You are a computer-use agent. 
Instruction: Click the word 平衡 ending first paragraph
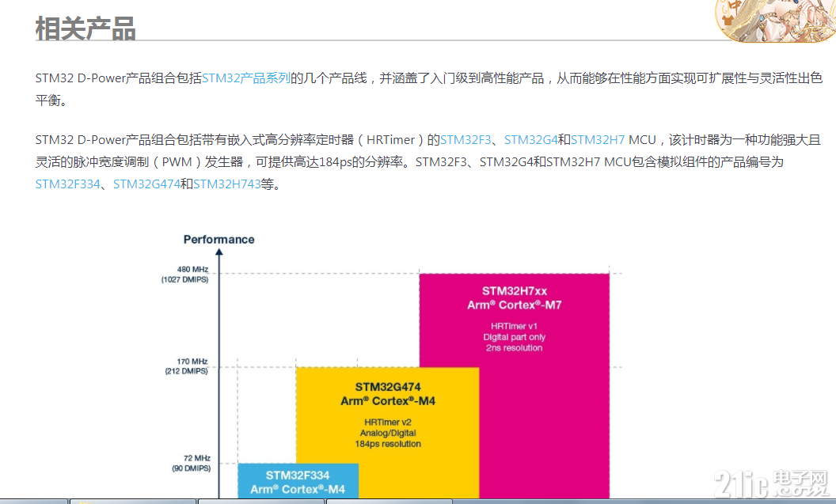[48, 100]
